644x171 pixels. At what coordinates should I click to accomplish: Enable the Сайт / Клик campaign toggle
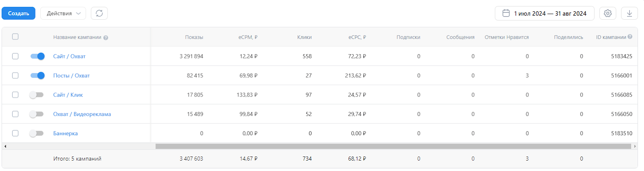point(37,95)
